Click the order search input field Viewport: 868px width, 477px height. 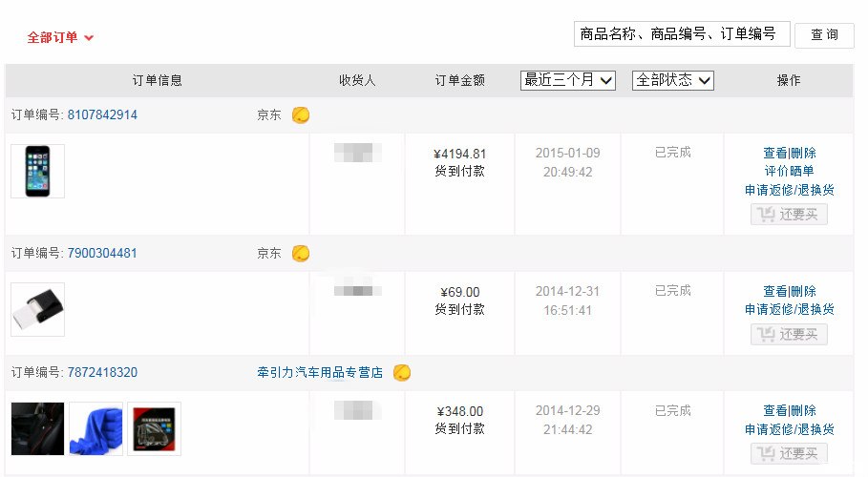tap(682, 34)
